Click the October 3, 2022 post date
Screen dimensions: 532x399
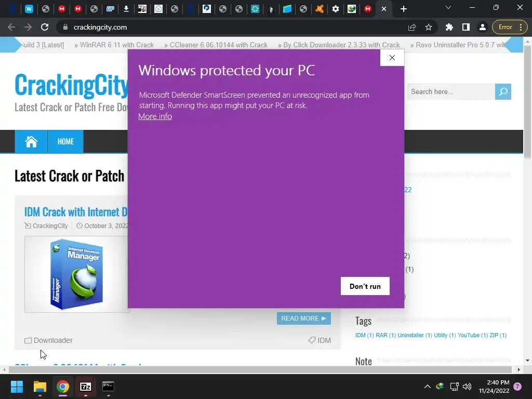106,225
